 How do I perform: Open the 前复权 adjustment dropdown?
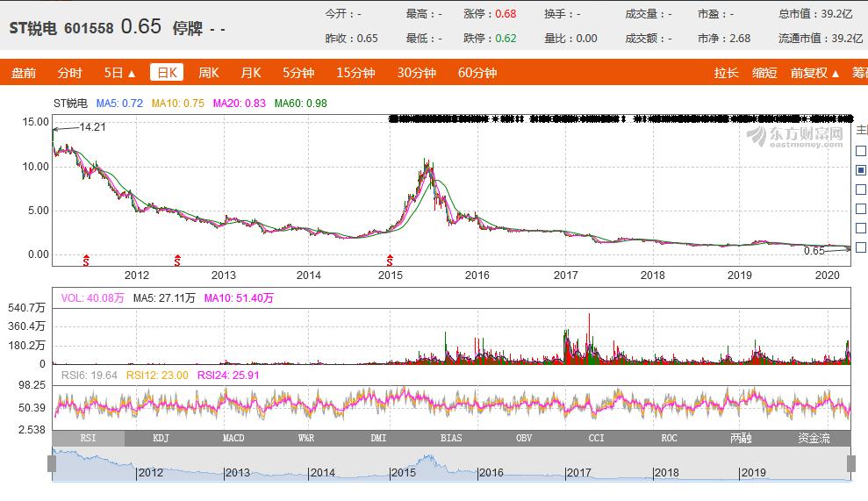(x=814, y=73)
